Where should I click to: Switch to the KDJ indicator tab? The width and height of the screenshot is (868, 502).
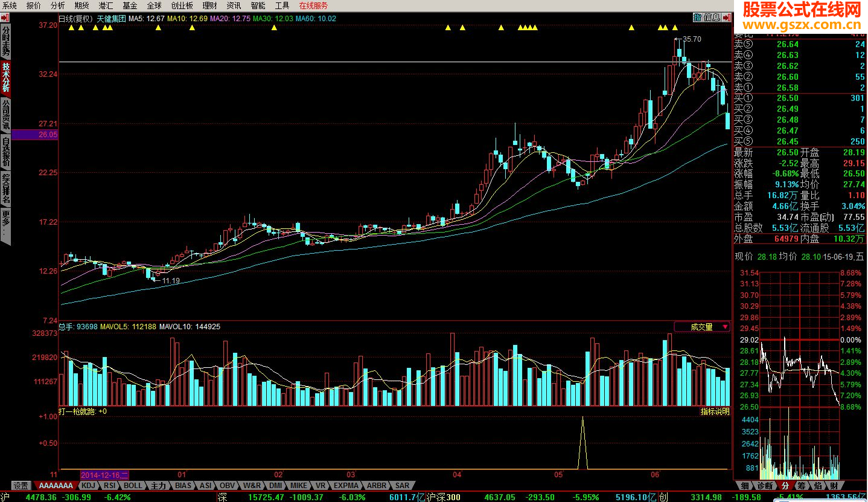tap(88, 486)
